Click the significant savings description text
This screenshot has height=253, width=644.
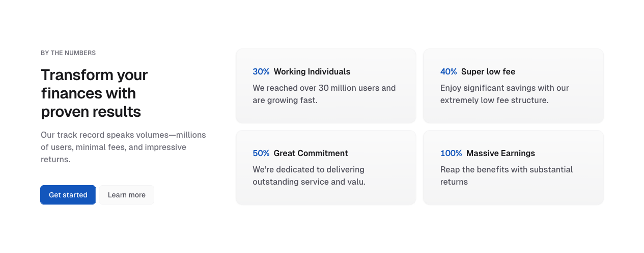[505, 94]
